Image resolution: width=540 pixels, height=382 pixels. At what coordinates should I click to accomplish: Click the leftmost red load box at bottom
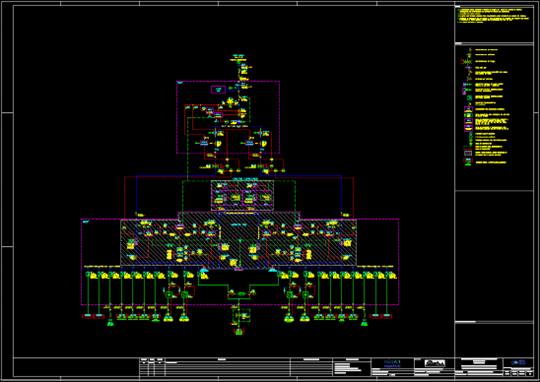pyautogui.click(x=88, y=316)
